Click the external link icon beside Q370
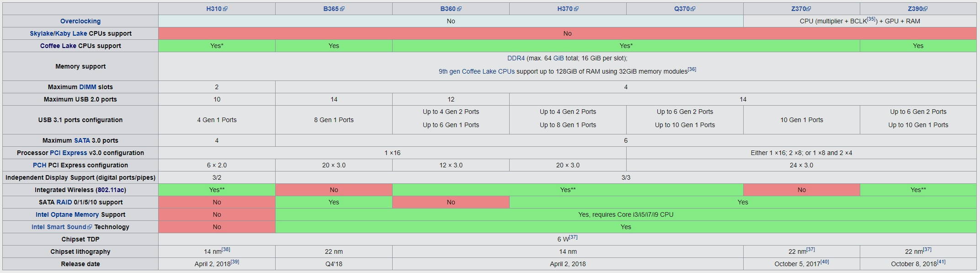 [693, 9]
